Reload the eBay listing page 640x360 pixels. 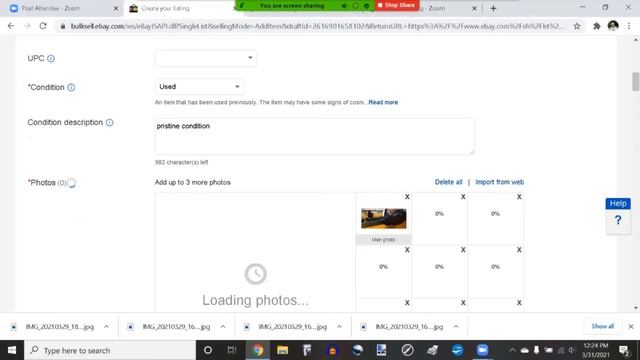43,26
